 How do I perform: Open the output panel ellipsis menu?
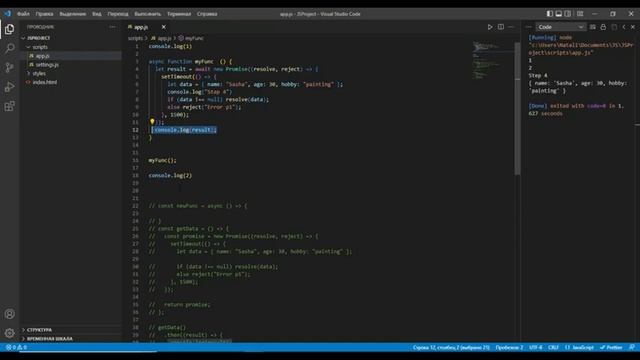click(528, 27)
